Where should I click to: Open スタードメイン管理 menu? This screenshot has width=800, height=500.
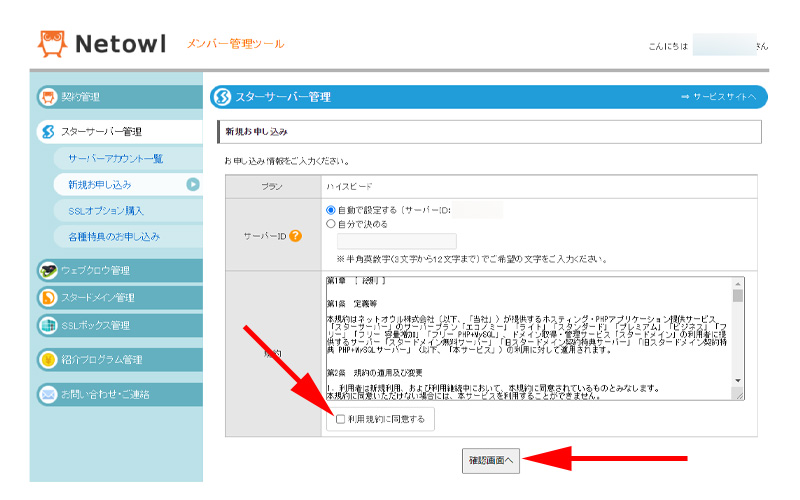pyautogui.click(x=119, y=297)
